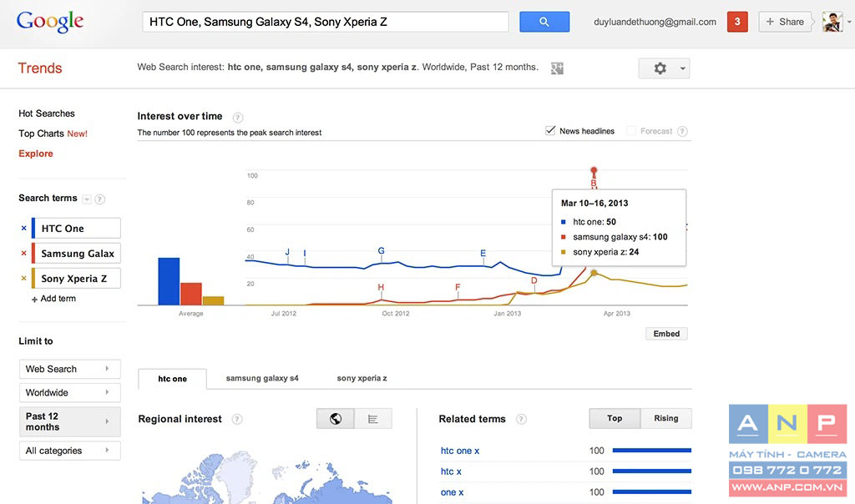The width and height of the screenshot is (855, 504).
Task: Remove the Sony Xperia Z search term
Action: 23,279
